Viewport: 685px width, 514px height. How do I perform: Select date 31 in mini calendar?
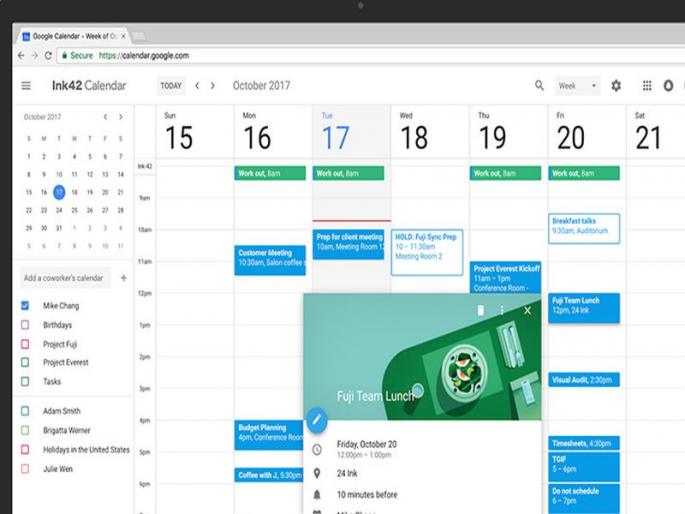[59, 228]
